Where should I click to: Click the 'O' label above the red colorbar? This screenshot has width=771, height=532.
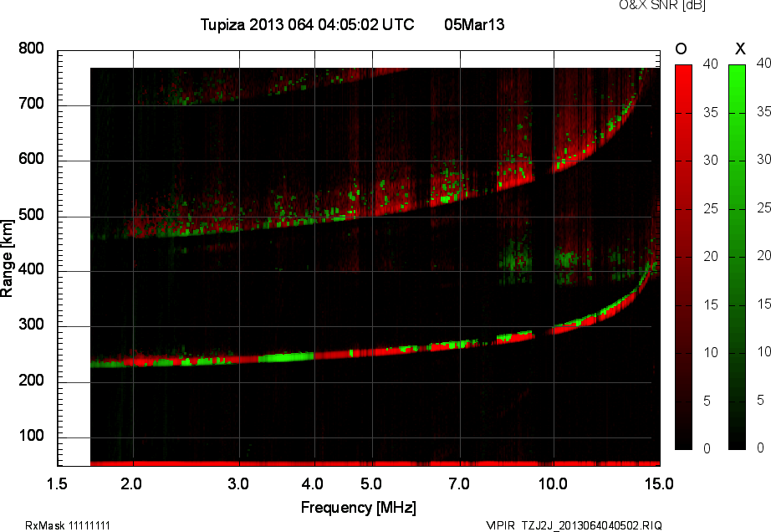coord(681,49)
